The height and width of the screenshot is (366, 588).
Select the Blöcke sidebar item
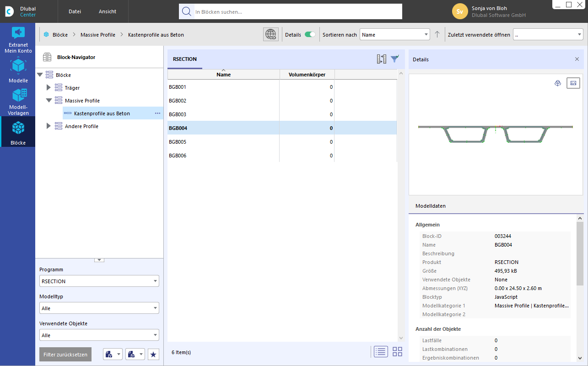(x=18, y=132)
